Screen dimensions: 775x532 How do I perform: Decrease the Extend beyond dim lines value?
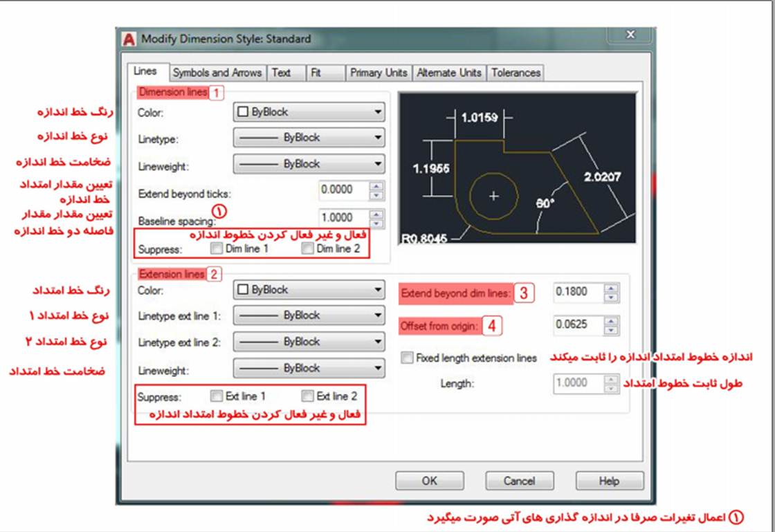point(612,297)
